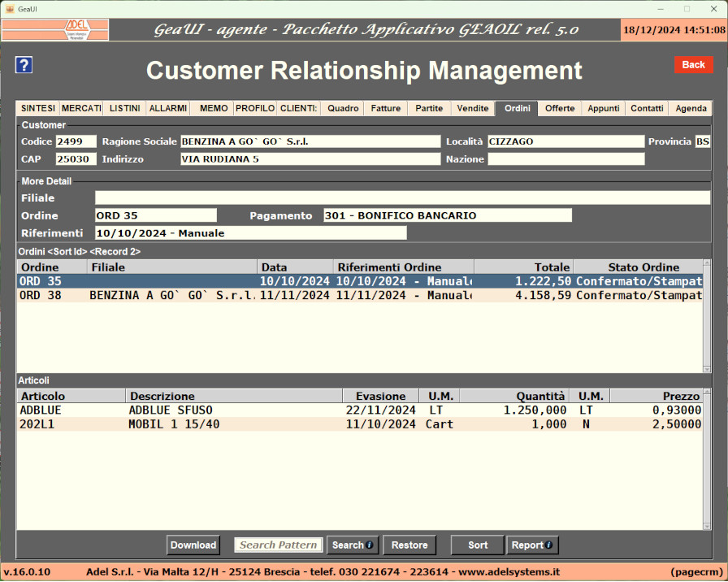
Task: Switch to the SINTESI tab
Action: tap(38, 108)
